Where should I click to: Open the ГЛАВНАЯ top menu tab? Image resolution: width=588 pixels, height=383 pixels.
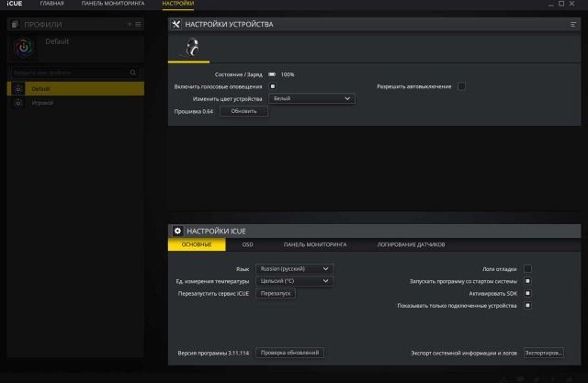tap(52, 5)
